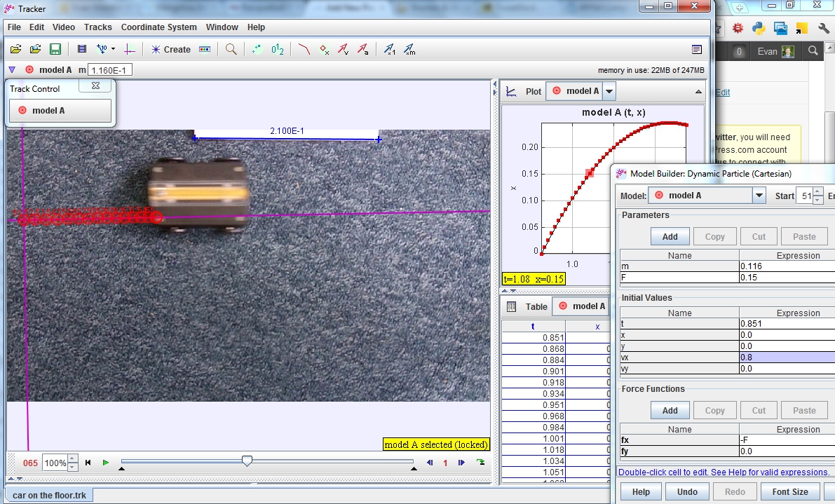
Task: Toggle velocity vectors display
Action: [344, 49]
